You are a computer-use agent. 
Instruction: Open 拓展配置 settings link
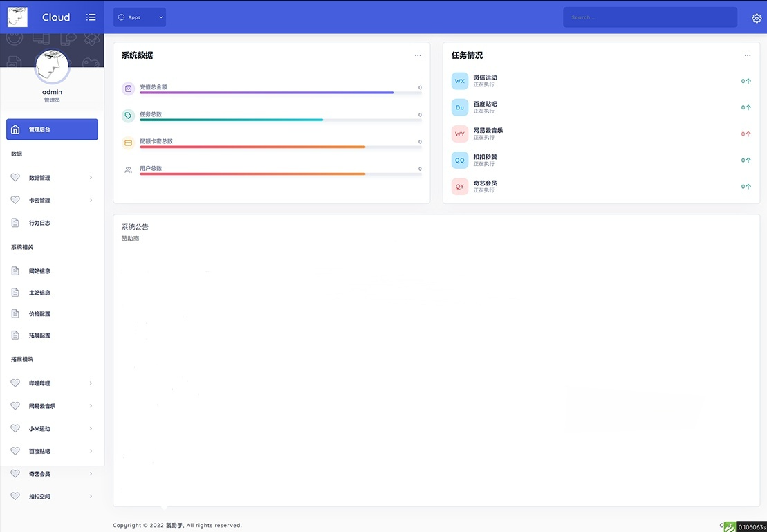(x=39, y=336)
